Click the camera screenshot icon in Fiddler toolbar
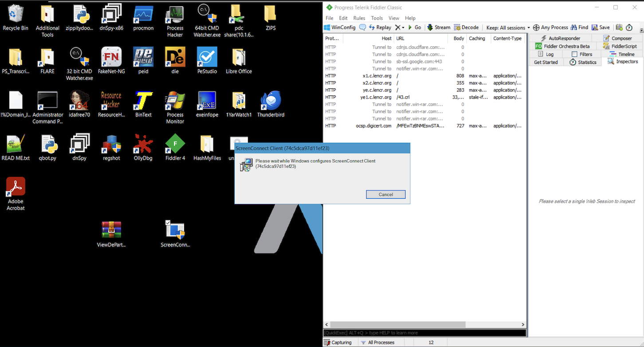Screen dimensions: 644x347 (x=619, y=28)
